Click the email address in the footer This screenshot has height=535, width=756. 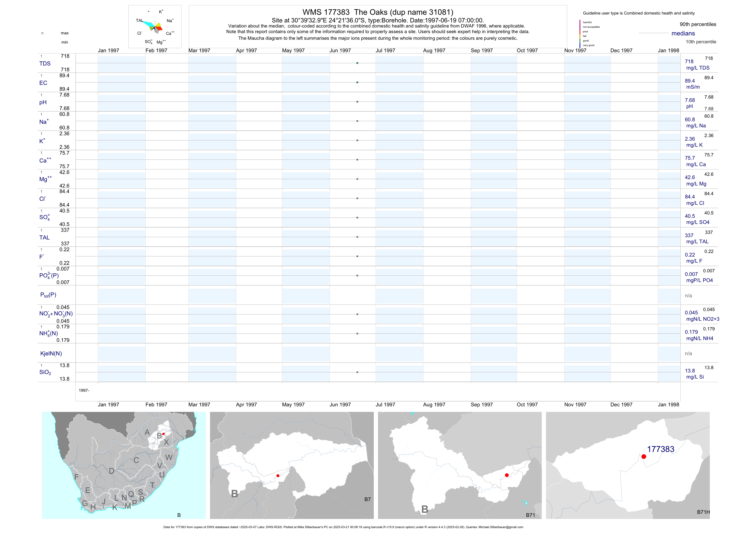pyautogui.click(x=501, y=527)
